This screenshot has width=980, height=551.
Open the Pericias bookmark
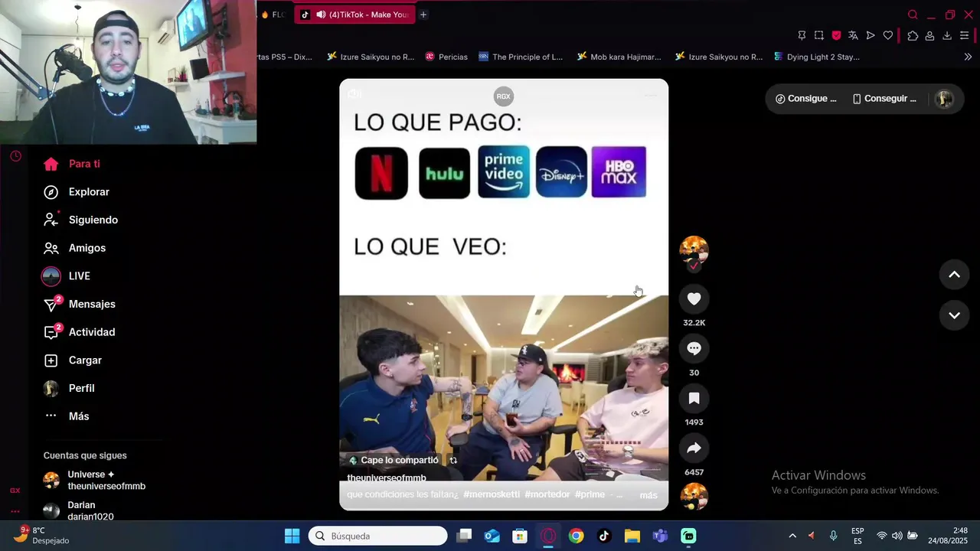coord(446,57)
